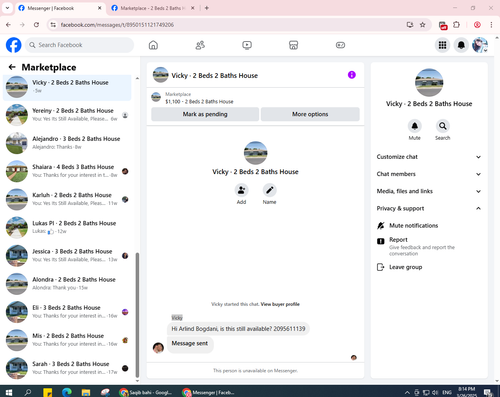Image resolution: width=500 pixels, height=397 pixels.
Task: Click Vicky's message asking if still available
Action: click(x=238, y=329)
